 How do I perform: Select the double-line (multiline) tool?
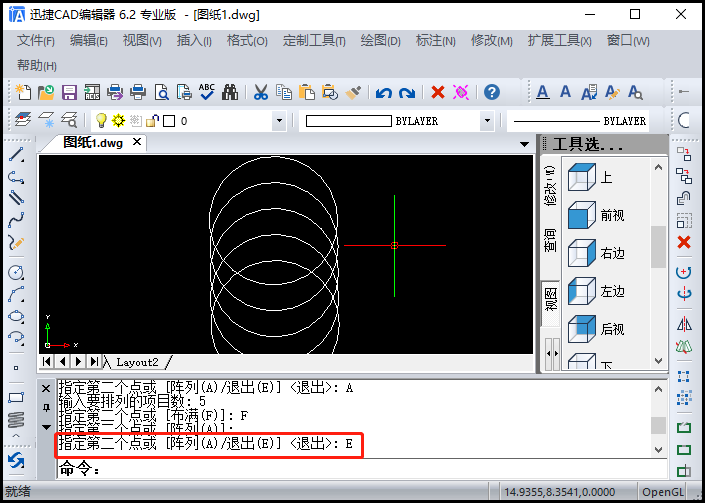tap(16, 198)
